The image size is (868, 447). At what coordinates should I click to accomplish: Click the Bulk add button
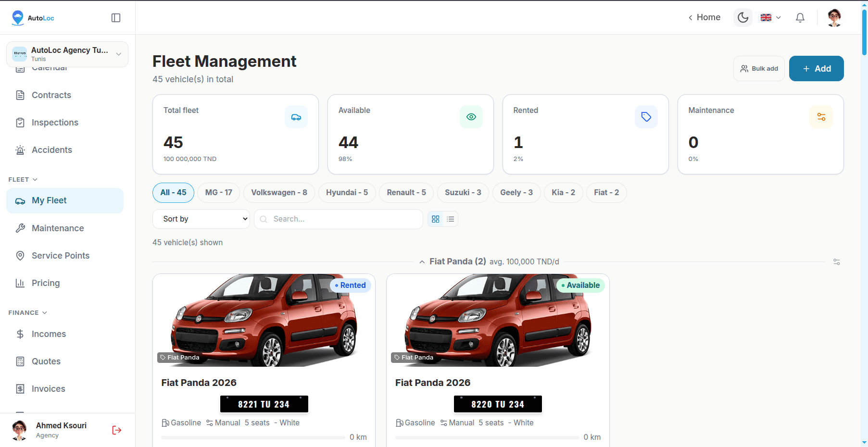(759, 69)
